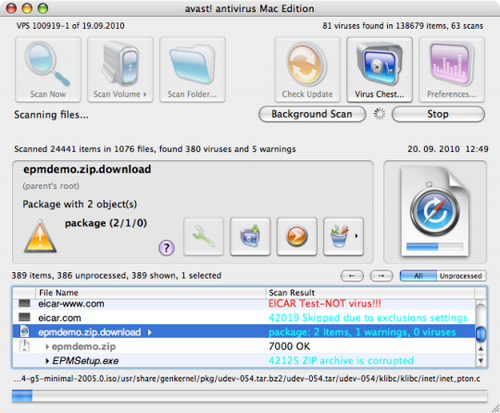Click the icon beside eicar.com
Image resolution: width=500 pixels, height=413 pixels.
[x=24, y=317]
